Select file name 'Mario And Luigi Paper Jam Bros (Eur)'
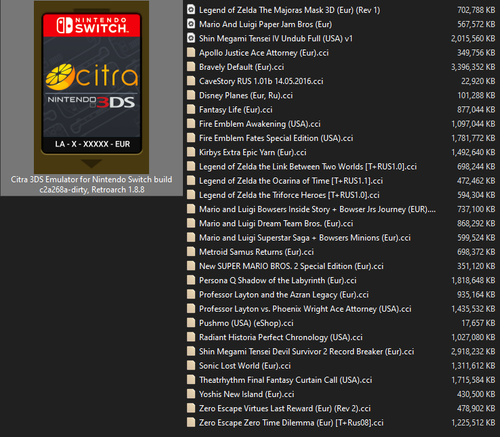 pyautogui.click(x=265, y=24)
